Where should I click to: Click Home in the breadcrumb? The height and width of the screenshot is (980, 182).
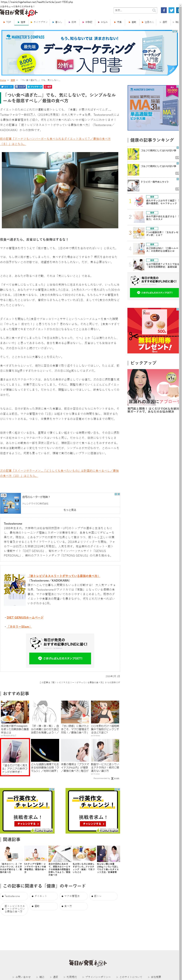(3, 80)
